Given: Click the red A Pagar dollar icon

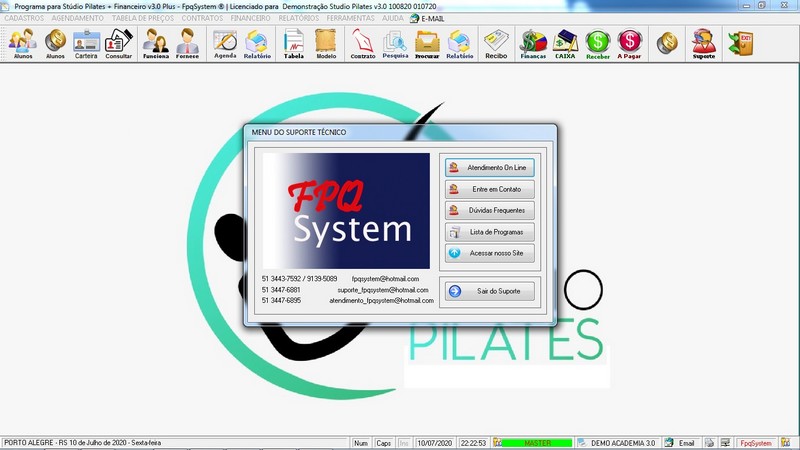Looking at the screenshot, I should (629, 44).
